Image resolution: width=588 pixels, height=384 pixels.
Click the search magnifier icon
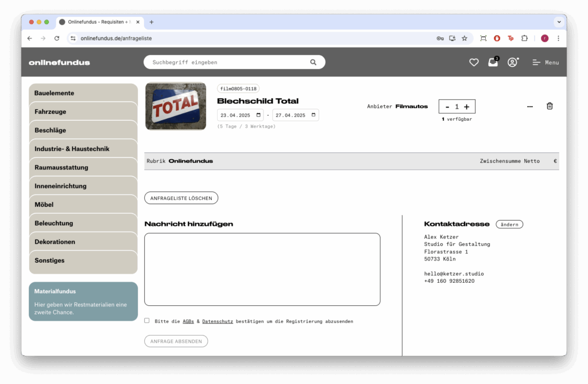pos(313,62)
